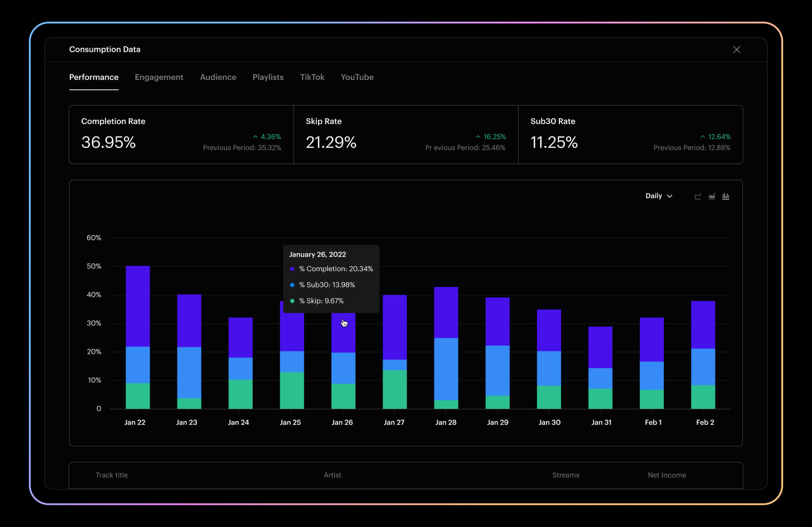Close the Consumption Data dialog
The height and width of the screenshot is (527, 812).
(x=736, y=50)
